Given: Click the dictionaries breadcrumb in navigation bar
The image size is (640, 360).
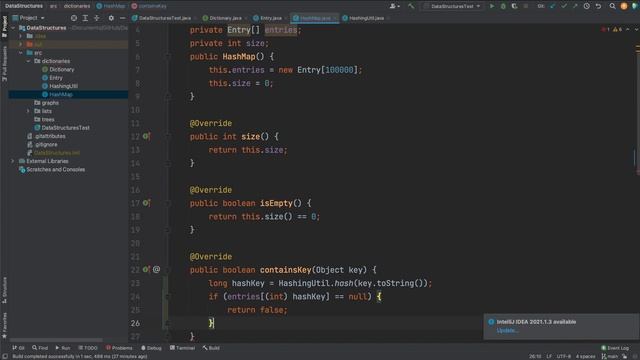Looking at the screenshot, I should (77, 6).
